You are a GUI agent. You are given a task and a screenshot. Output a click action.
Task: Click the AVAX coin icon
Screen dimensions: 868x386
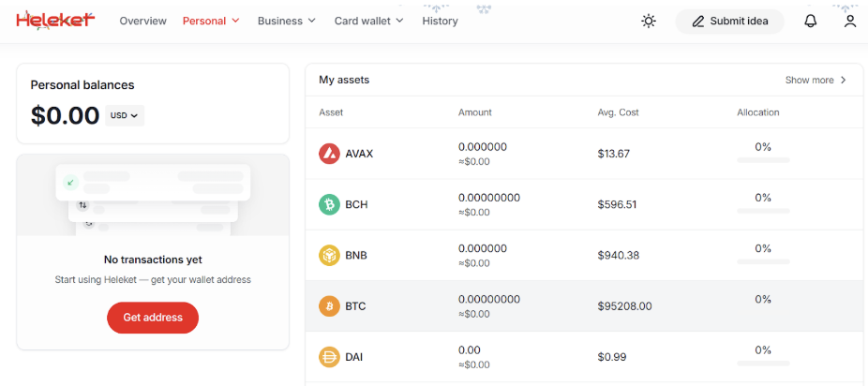click(x=329, y=154)
